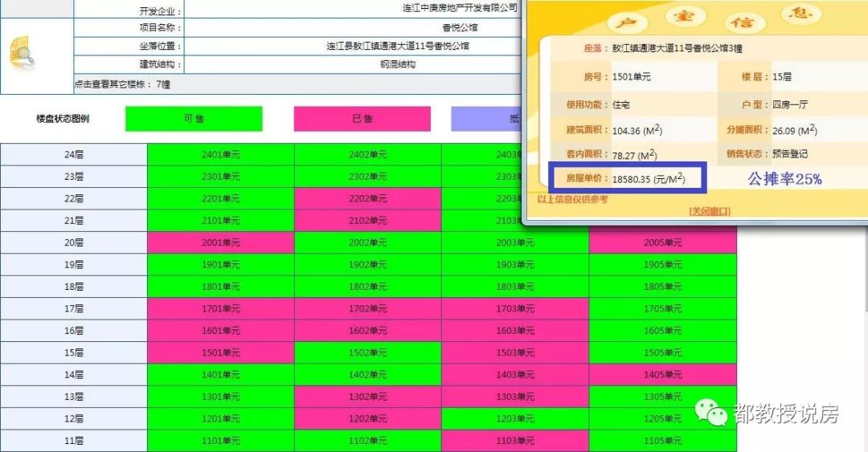Select sold unit 1103单元
Image resolution: width=868 pixels, height=452 pixels.
515,441
